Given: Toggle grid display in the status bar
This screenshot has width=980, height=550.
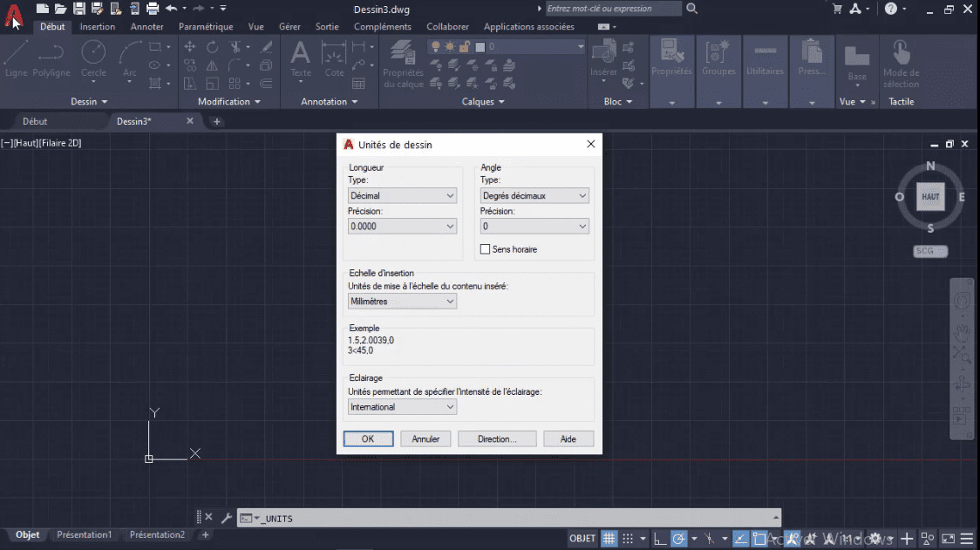Looking at the screenshot, I should 609,538.
